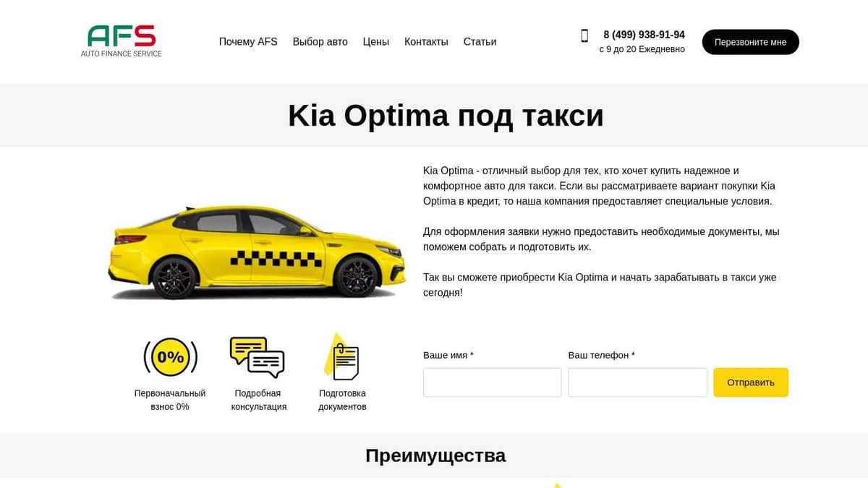868x488 pixels.
Task: Open the Почему AFS menu item
Action: coord(248,42)
